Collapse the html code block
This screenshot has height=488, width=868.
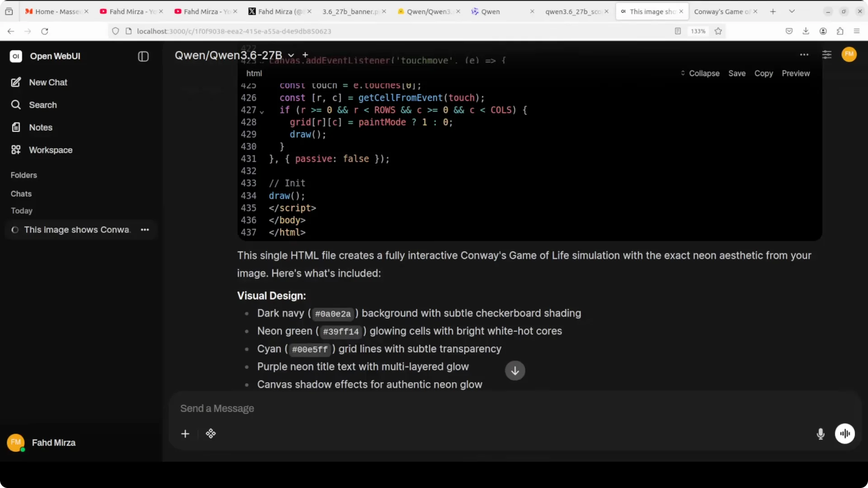[700, 73]
